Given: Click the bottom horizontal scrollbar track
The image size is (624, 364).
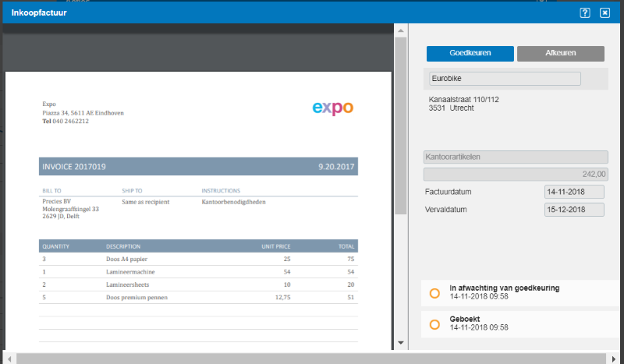Looking at the screenshot, I should pos(312,358).
